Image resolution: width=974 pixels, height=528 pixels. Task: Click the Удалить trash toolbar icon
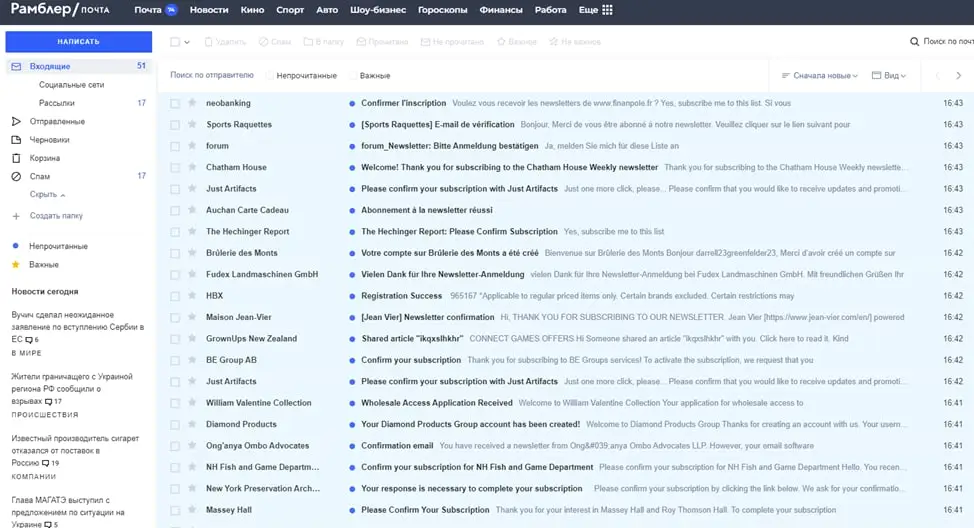click(209, 42)
